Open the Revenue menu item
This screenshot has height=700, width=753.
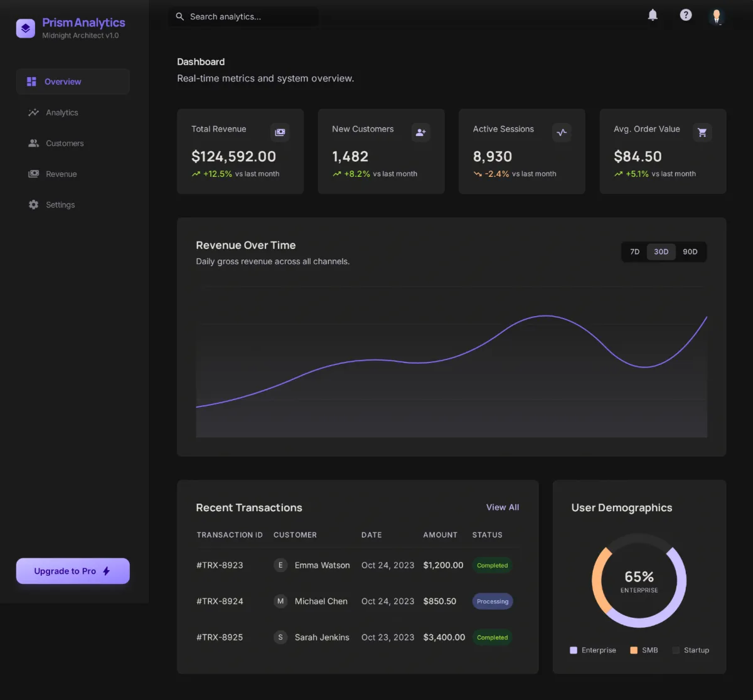(x=73, y=174)
